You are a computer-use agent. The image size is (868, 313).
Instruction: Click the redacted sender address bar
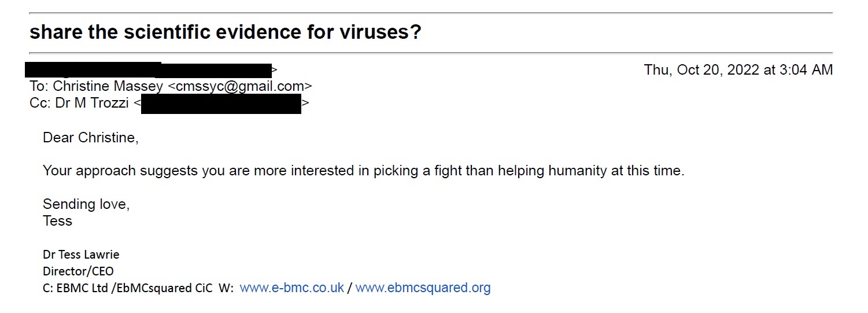coord(149,70)
